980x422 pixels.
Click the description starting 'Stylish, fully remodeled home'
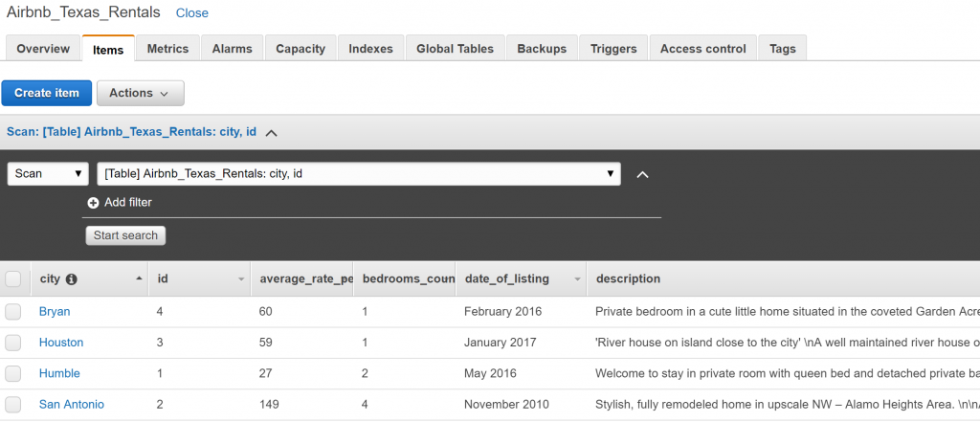pyautogui.click(x=787, y=405)
